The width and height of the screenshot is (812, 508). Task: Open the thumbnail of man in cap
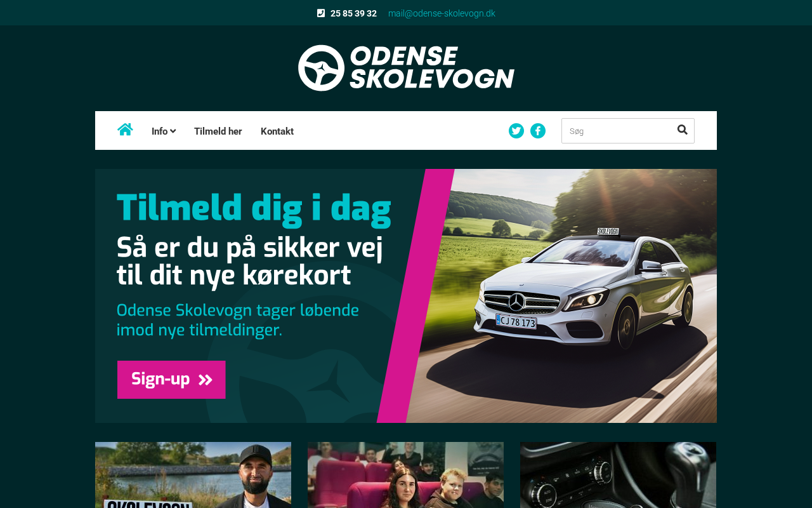tap(193, 475)
